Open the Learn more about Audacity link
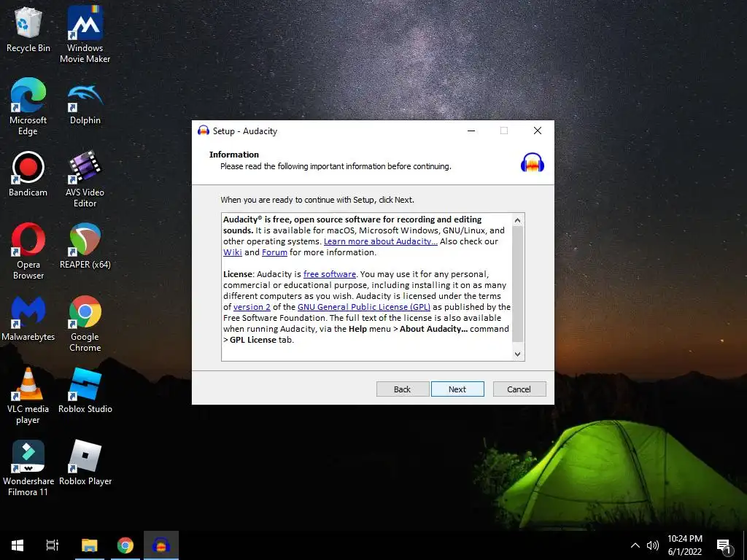 coord(381,241)
